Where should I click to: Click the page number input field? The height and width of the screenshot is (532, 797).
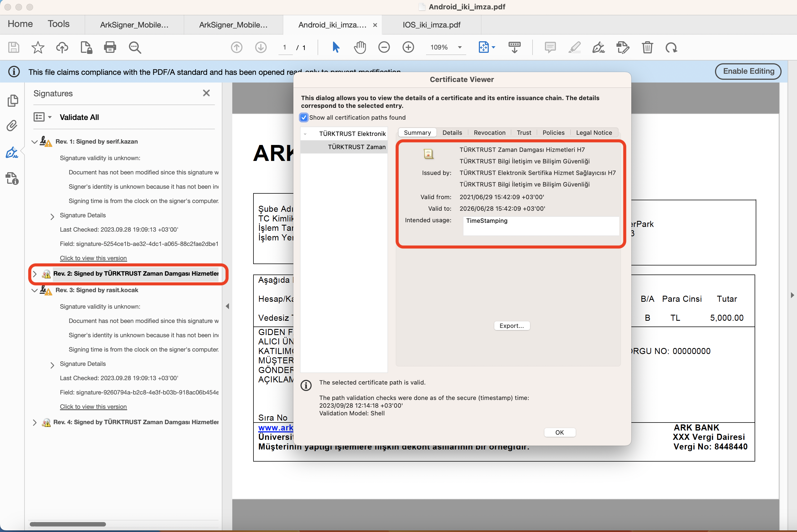[285, 48]
